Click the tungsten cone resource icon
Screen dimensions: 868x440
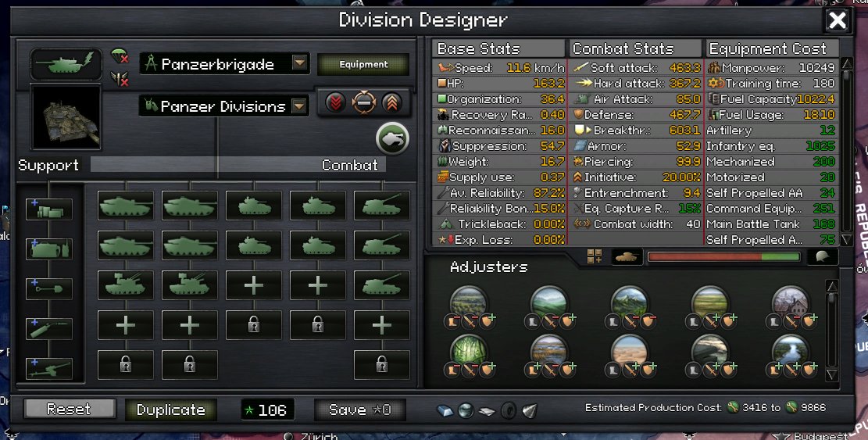tap(530, 410)
